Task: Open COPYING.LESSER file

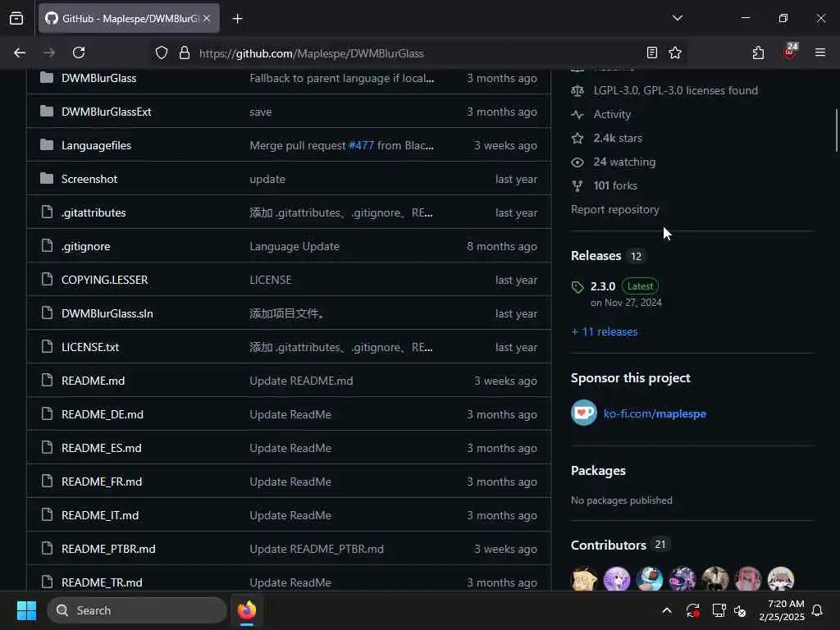Action: click(104, 281)
